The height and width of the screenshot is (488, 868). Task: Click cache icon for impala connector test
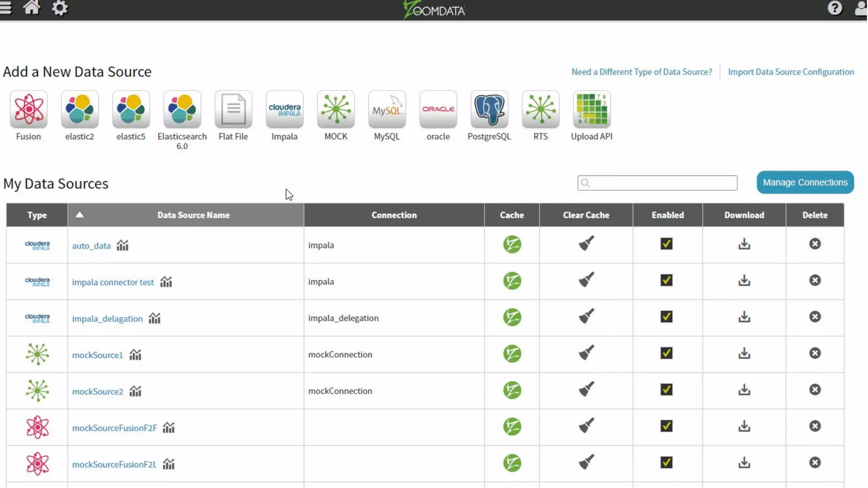(512, 281)
